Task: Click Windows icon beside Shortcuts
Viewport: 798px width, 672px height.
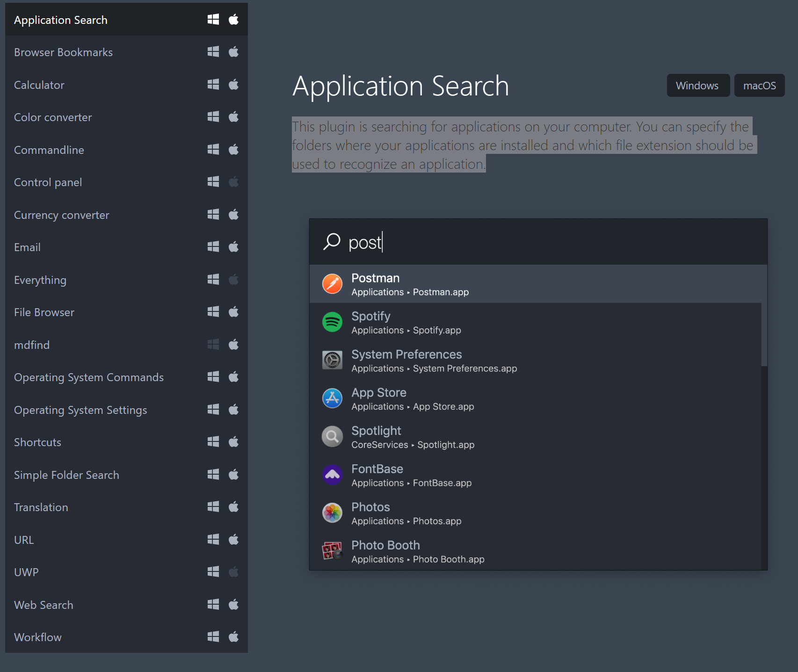Action: click(x=213, y=441)
